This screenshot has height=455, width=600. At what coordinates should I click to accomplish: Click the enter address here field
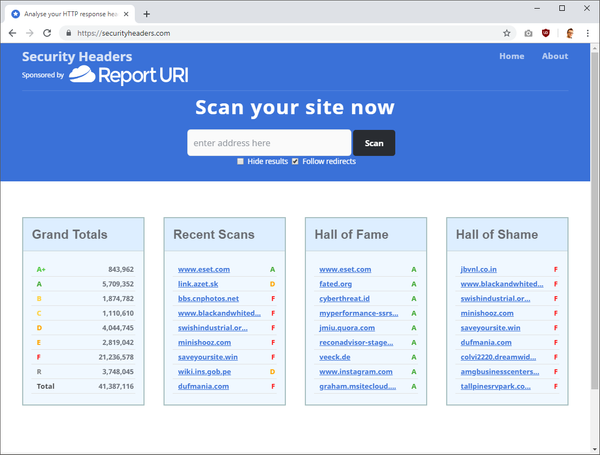click(x=268, y=143)
